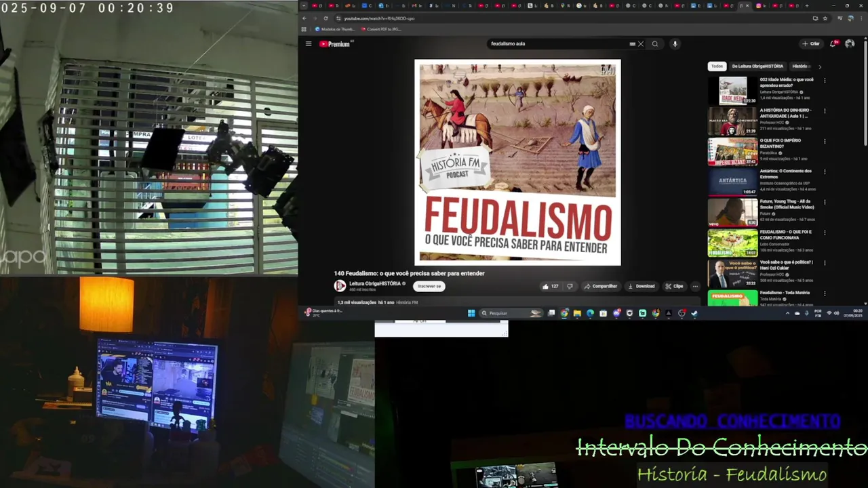Open Microsoft Edge from the taskbar
The image size is (868, 488).
[x=590, y=313]
